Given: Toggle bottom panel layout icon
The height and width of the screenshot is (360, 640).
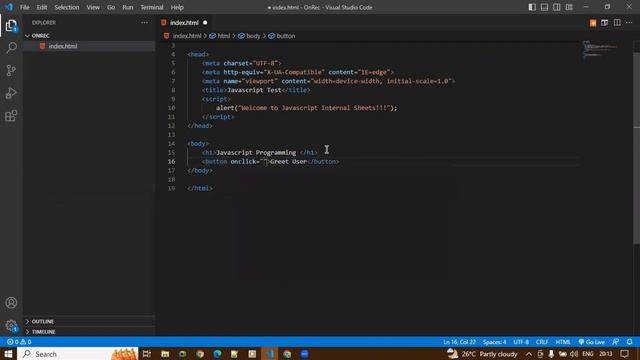Looking at the screenshot, I should tap(544, 7).
